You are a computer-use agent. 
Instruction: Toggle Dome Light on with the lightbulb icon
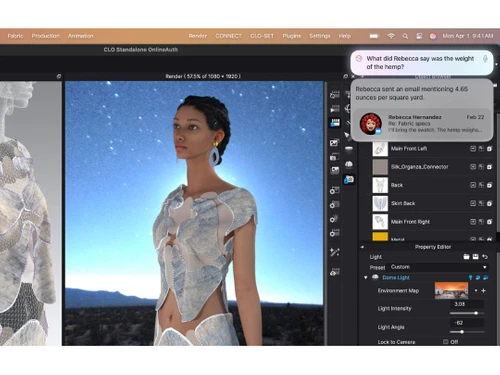(x=470, y=277)
